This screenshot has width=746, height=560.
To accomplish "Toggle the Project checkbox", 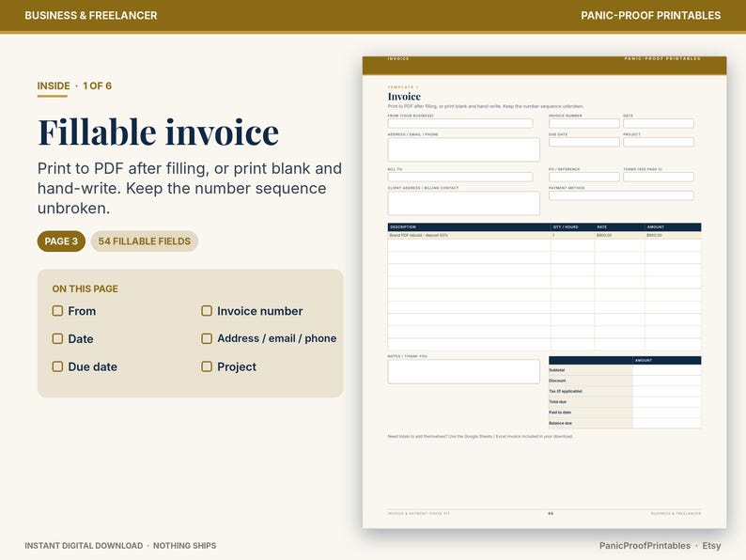I will click(x=207, y=366).
